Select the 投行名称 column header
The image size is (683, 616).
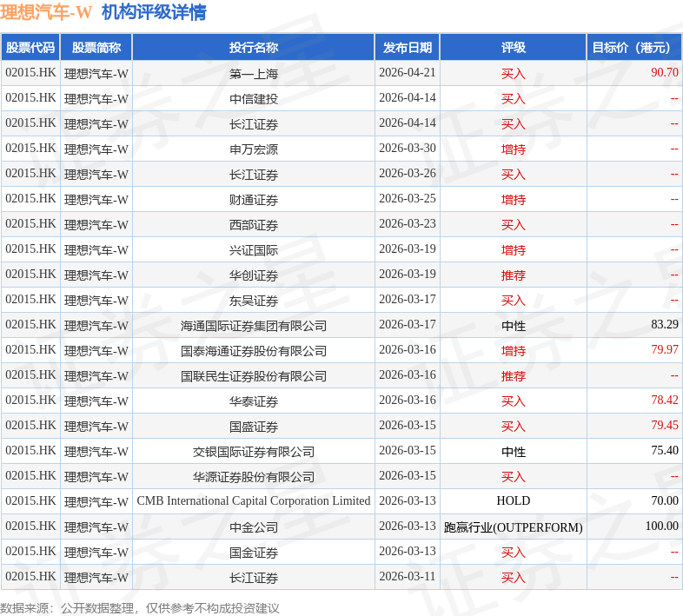(254, 48)
